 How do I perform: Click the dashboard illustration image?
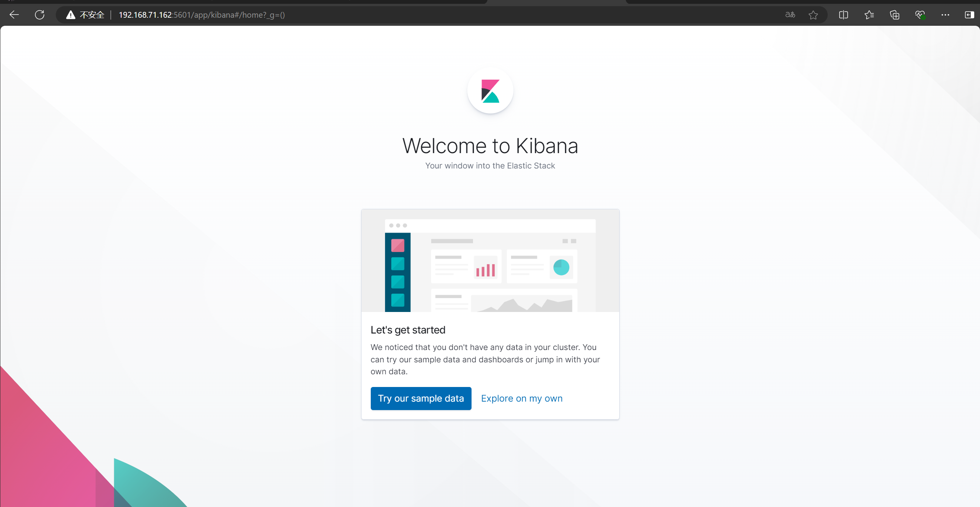click(x=490, y=261)
